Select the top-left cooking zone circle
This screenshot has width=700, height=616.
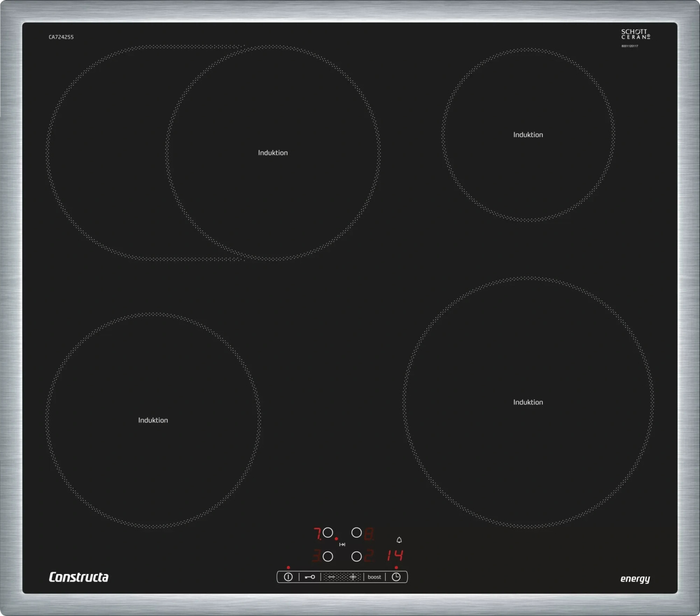(328, 533)
